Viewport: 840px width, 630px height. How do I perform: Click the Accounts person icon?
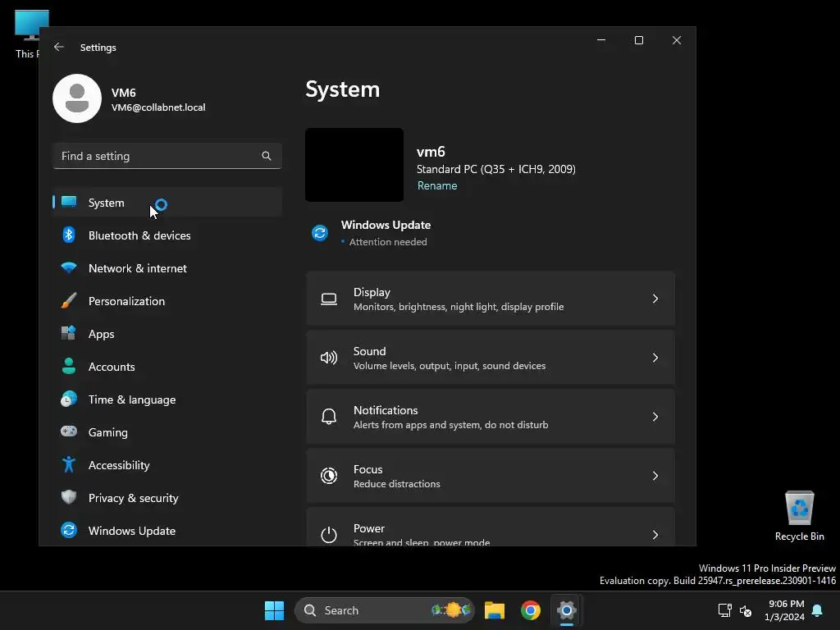(x=69, y=366)
